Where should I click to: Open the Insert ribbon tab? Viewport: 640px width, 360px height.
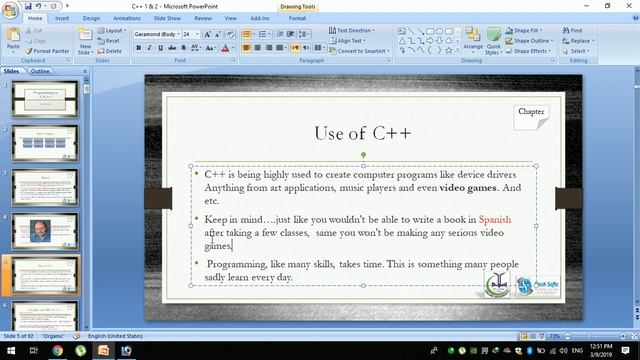point(62,18)
